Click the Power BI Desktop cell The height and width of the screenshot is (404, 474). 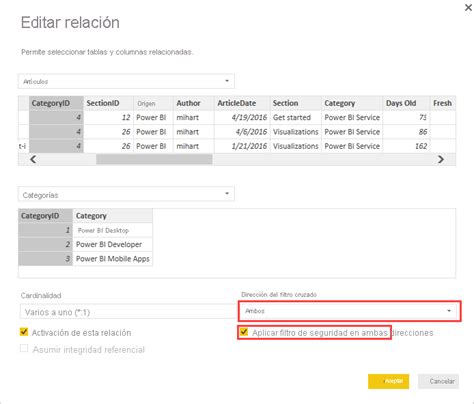point(113,230)
